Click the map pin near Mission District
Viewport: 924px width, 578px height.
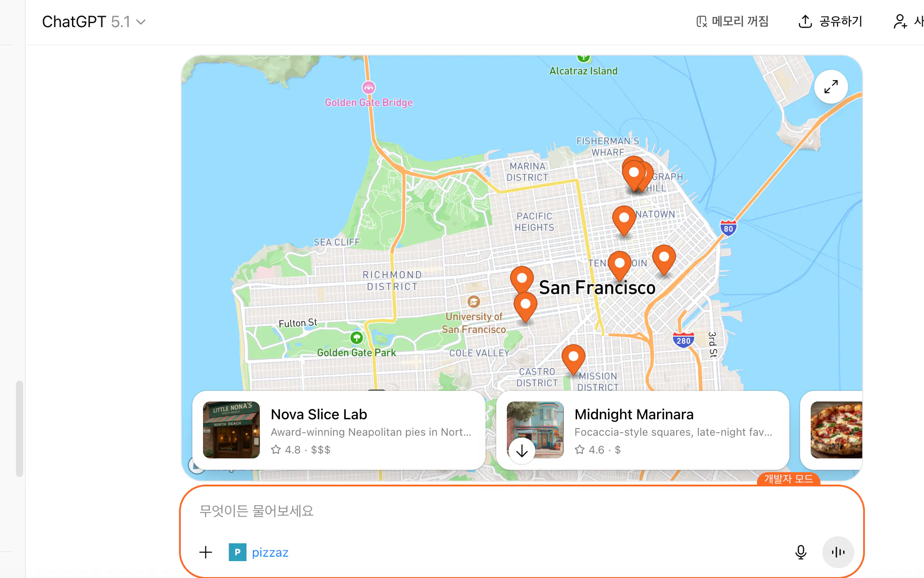coord(573,357)
